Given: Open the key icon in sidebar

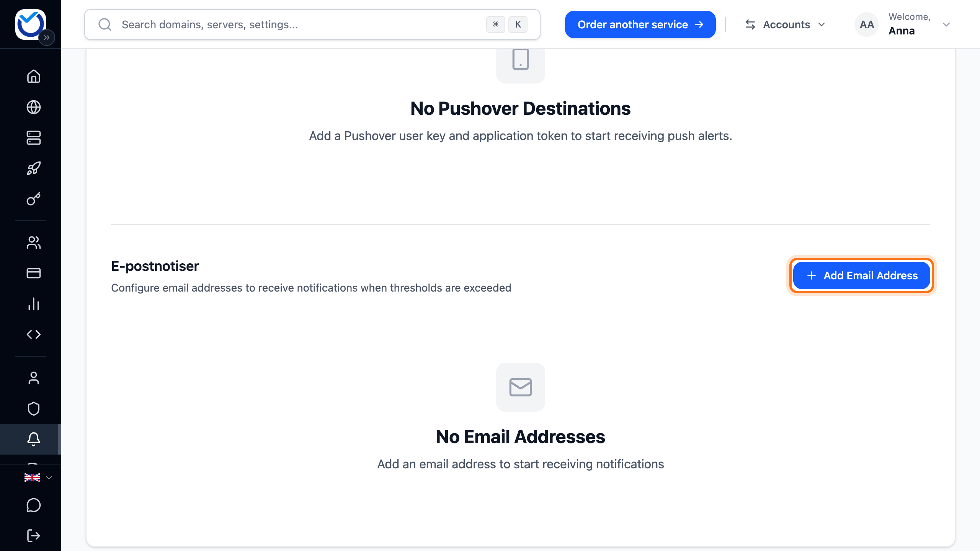Looking at the screenshot, I should (34, 199).
